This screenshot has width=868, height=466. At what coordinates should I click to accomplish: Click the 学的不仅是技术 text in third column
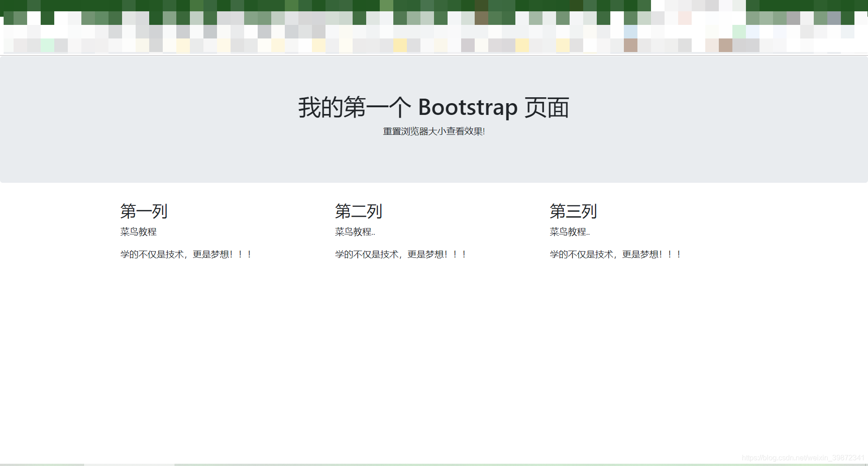click(579, 254)
